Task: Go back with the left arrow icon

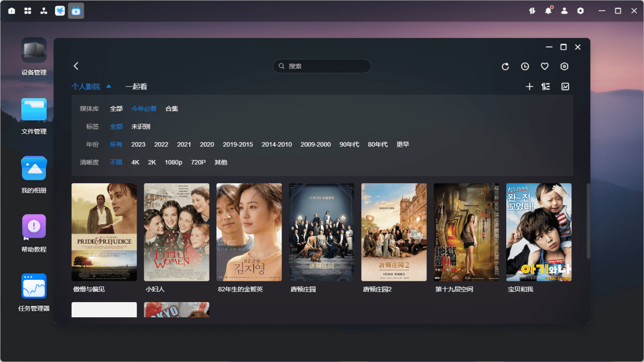Action: click(x=76, y=66)
